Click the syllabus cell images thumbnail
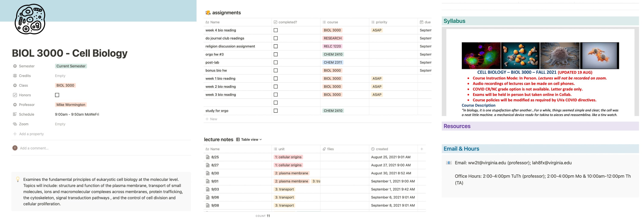This screenshot has width=644, height=219. click(540, 56)
